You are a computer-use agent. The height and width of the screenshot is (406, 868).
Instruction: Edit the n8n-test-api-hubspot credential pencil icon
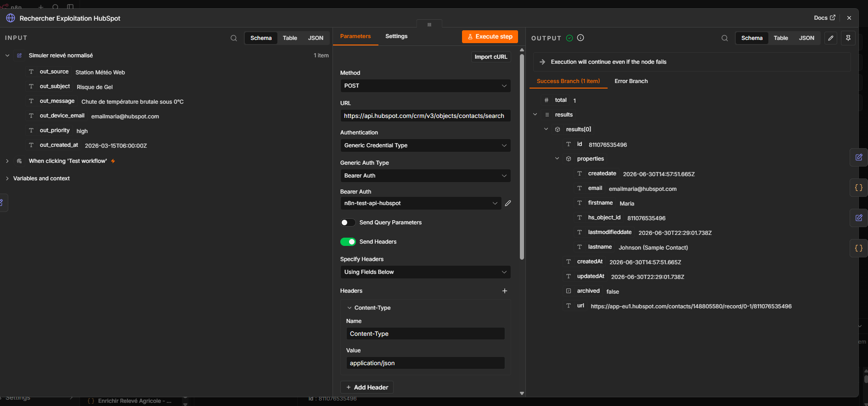(508, 203)
